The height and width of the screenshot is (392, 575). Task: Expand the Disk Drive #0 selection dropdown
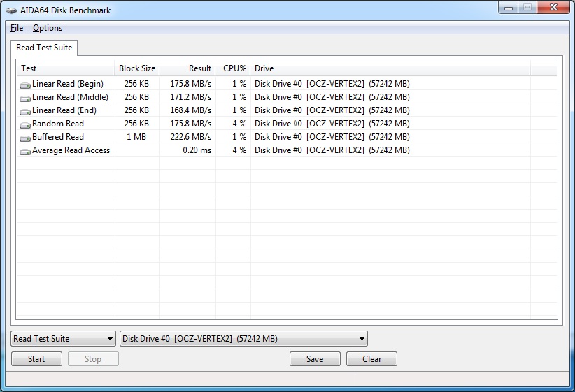click(x=243, y=339)
